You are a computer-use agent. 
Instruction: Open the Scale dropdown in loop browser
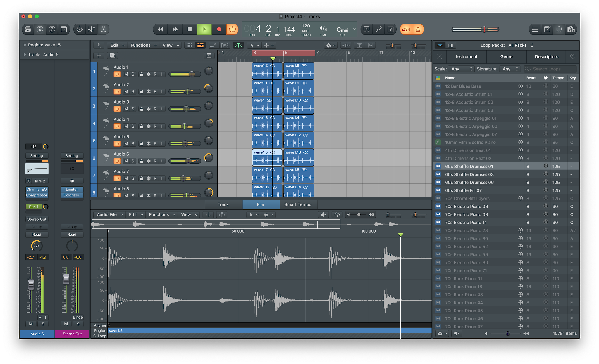click(462, 69)
